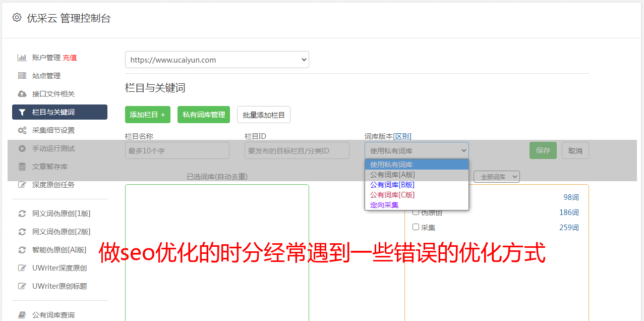The width and height of the screenshot is (644, 321).
Task: Click the refresh icon for 智能伪原创[AI版]
Action: pos(22,250)
